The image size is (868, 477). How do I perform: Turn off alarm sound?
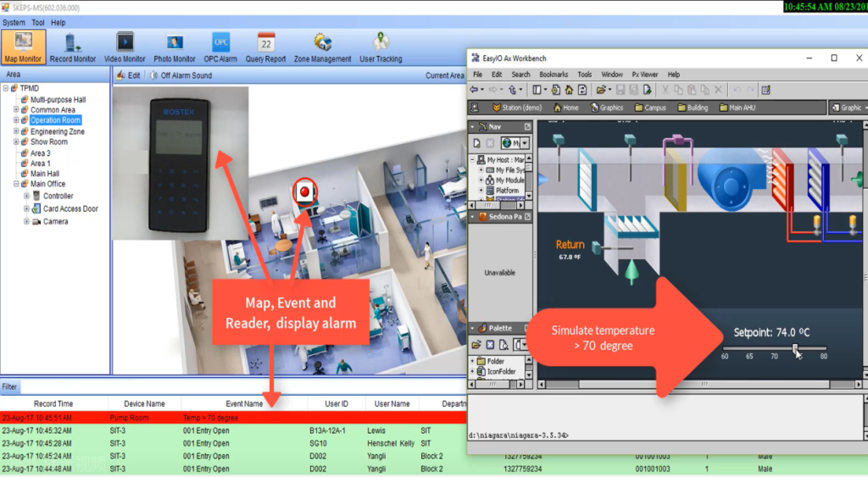tap(180, 75)
